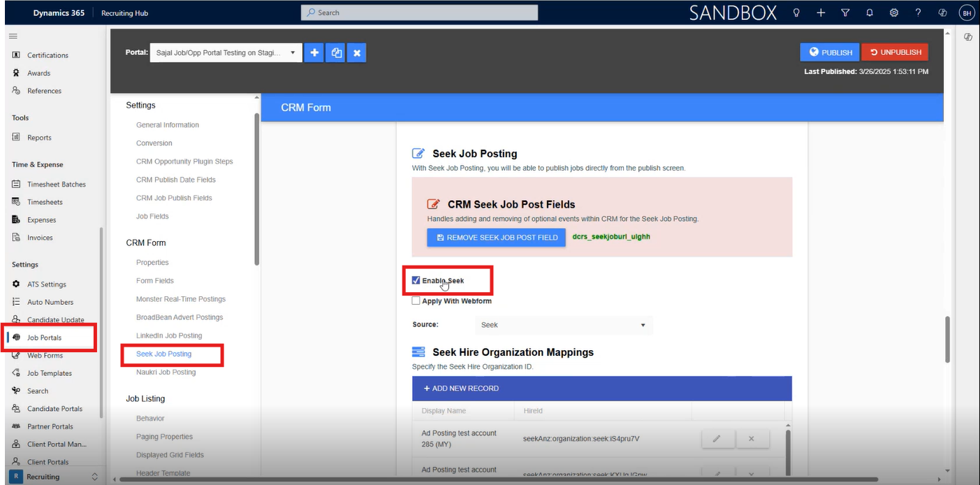Viewport: 980px width, 485px height.
Task: Open General Information settings
Action: (168, 125)
